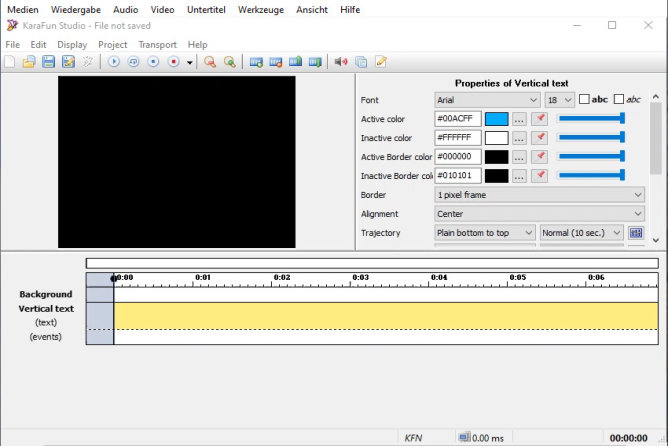This screenshot has width=668, height=446.
Task: Open the Transport menu
Action: (157, 45)
